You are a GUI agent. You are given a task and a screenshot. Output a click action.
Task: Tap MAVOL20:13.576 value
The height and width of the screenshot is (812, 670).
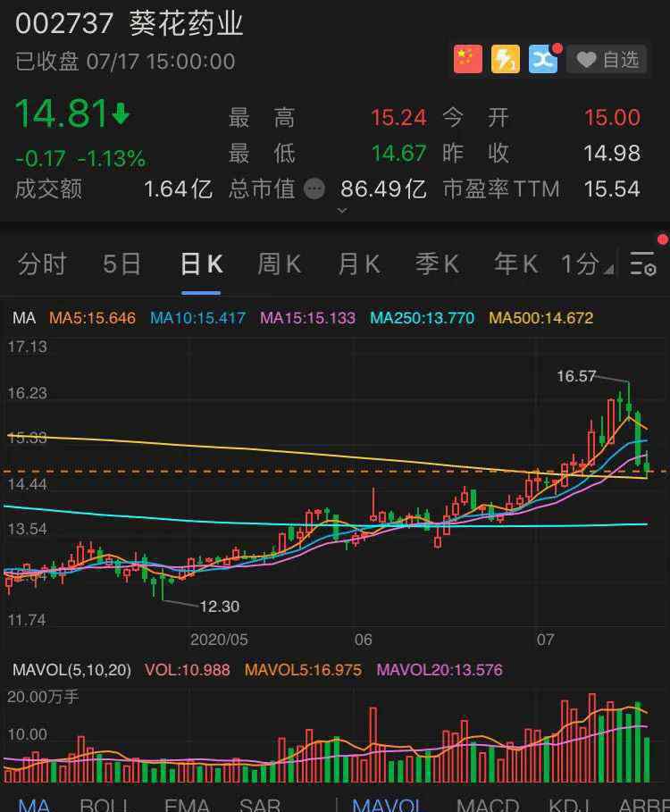[x=440, y=670]
